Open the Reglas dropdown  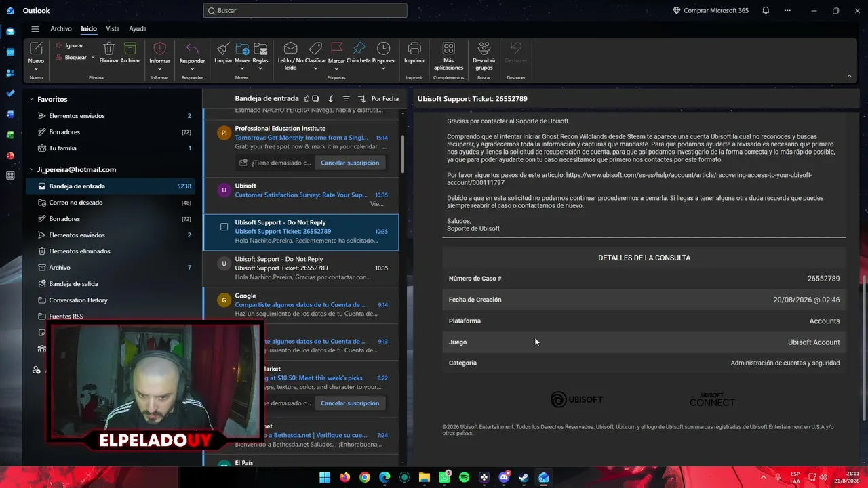260,68
